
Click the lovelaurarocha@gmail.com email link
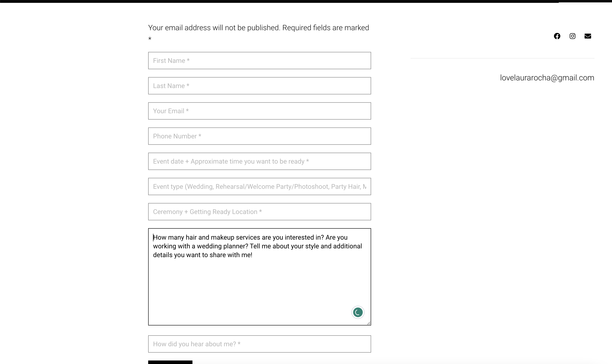coord(547,78)
